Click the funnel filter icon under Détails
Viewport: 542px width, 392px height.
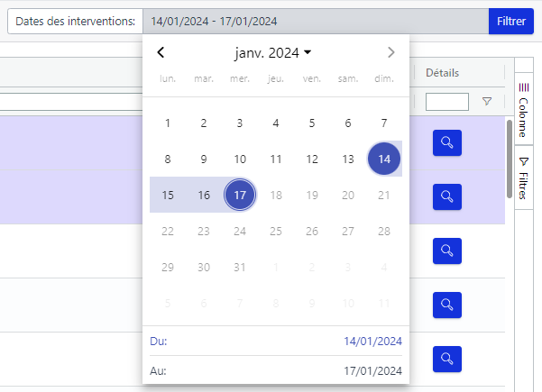(487, 102)
